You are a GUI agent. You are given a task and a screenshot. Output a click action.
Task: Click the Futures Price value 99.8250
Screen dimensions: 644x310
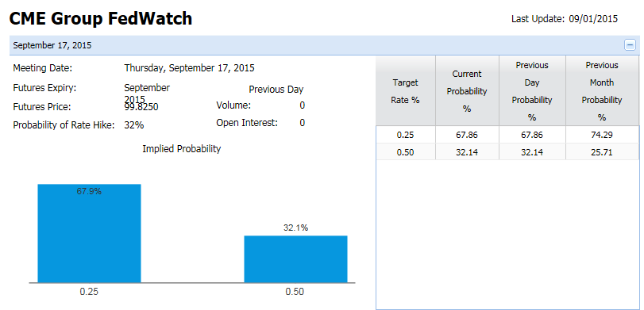[x=141, y=107]
